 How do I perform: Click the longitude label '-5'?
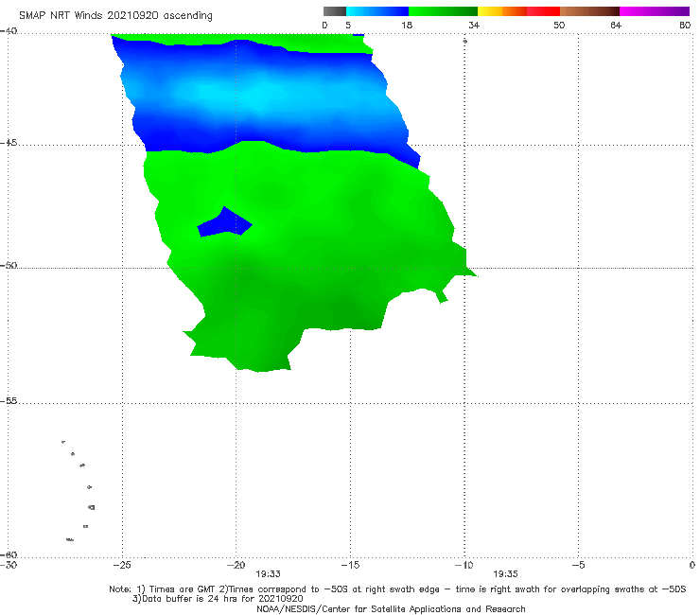point(578,566)
